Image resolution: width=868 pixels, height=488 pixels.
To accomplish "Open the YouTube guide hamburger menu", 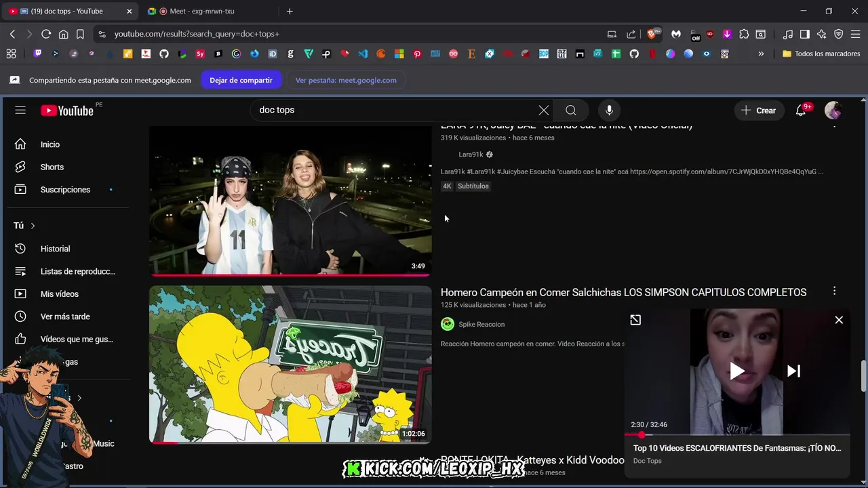I will (20, 110).
